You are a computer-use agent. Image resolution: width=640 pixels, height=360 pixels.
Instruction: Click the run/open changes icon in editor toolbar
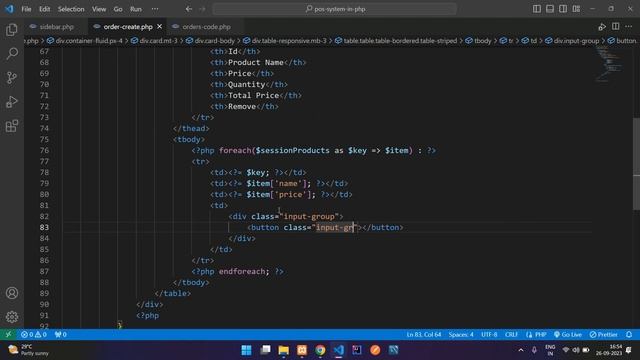click(x=602, y=27)
